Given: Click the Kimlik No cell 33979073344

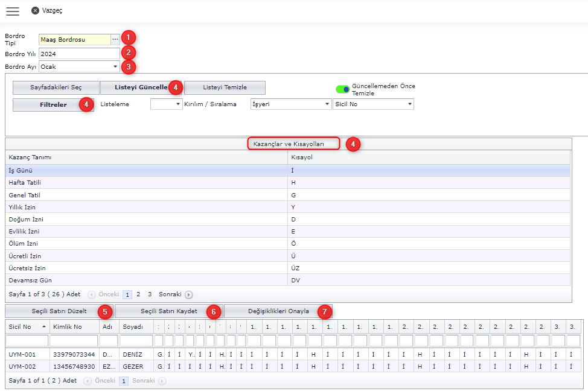Looking at the screenshot, I should [x=74, y=354].
